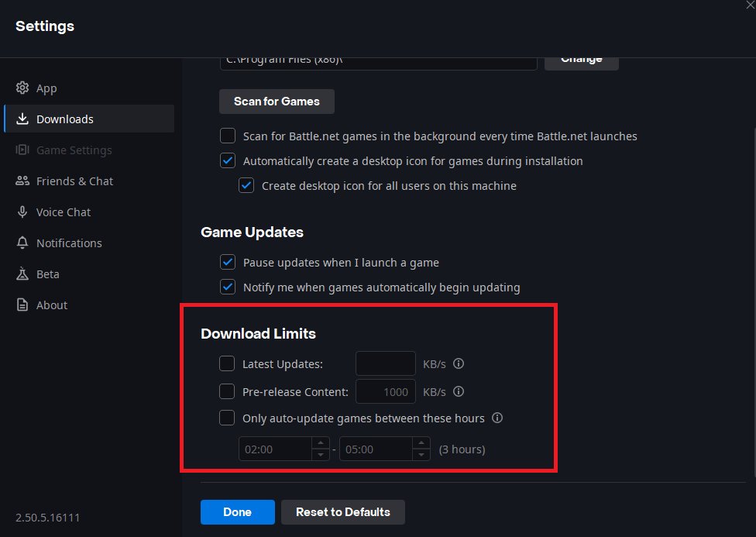Decrease the 02:00 start time with down arrow
This screenshot has height=537, width=756.
pos(321,455)
